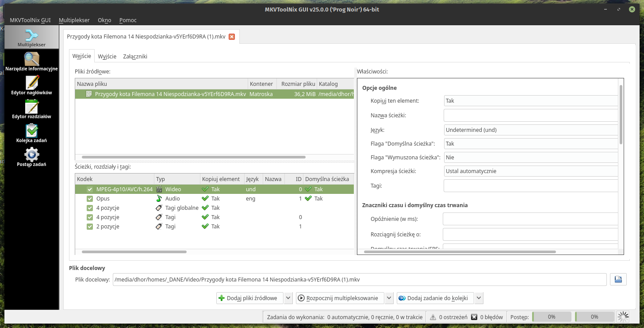Click the first 0% progress bar
The height and width of the screenshot is (328, 644).
coord(551,317)
